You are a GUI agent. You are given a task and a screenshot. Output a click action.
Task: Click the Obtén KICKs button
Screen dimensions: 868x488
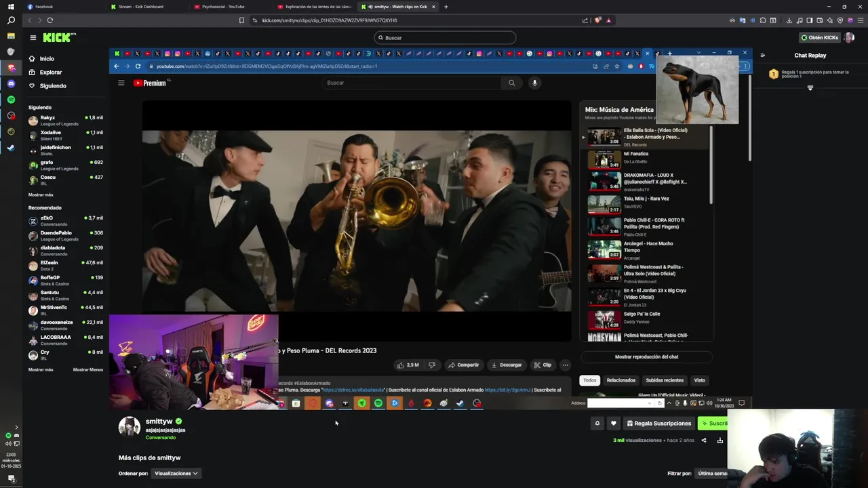819,38
